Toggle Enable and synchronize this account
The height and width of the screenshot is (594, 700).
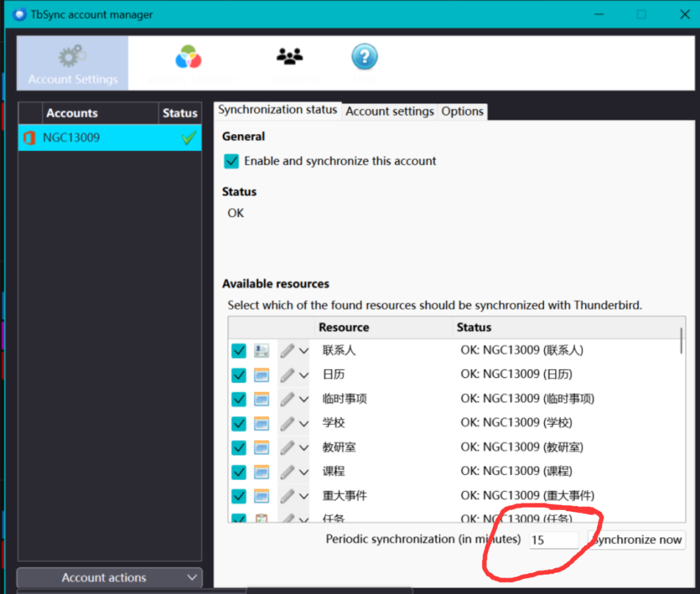pyautogui.click(x=231, y=161)
